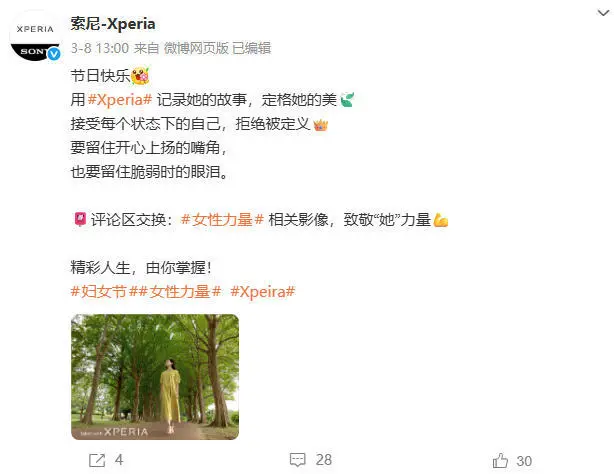Open the post options chevron menu
The height and width of the screenshot is (474, 614).
603,13
